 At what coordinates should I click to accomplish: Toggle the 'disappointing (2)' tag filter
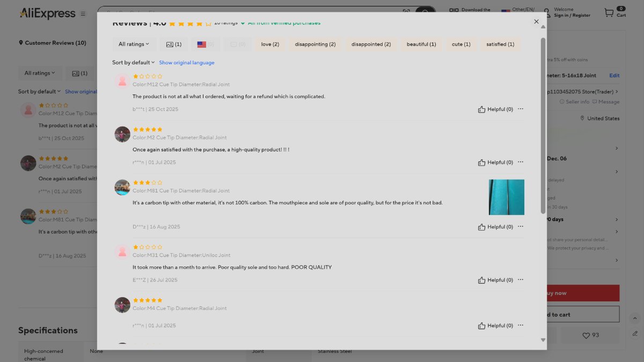(315, 45)
